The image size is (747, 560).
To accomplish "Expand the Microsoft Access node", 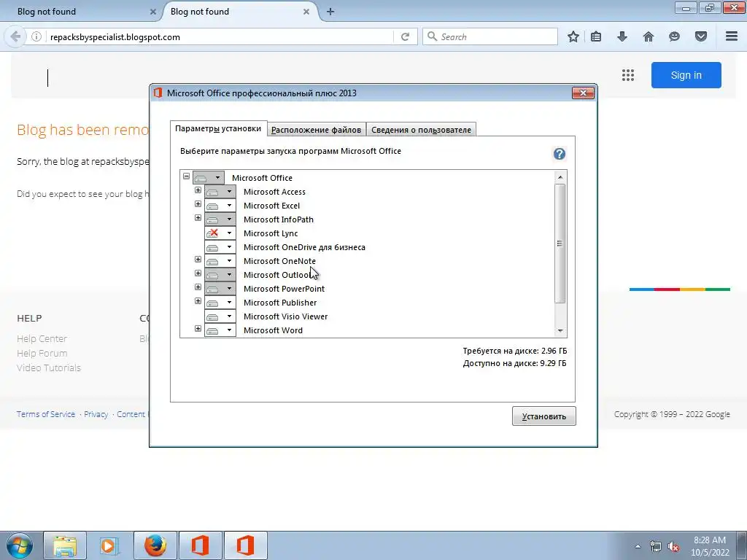I will coord(198,190).
